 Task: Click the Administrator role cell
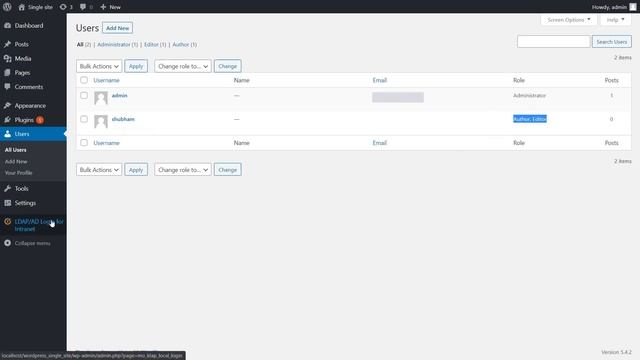[x=529, y=96]
